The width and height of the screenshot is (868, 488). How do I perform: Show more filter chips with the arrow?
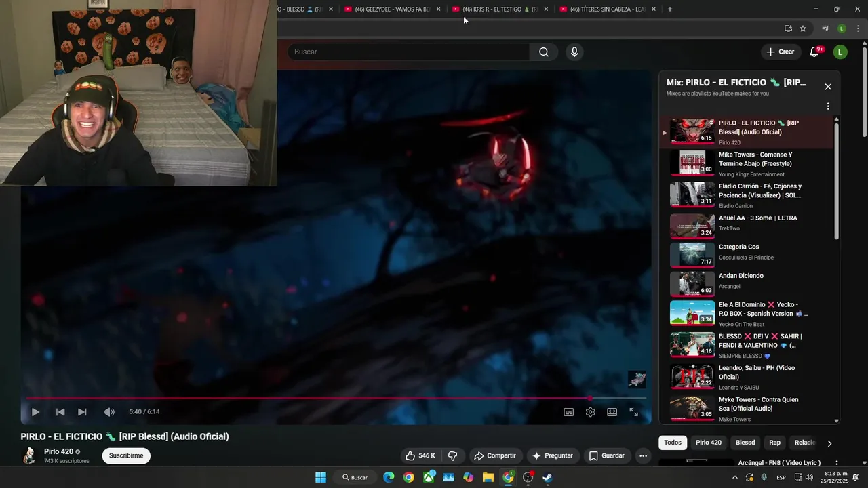[829, 443]
